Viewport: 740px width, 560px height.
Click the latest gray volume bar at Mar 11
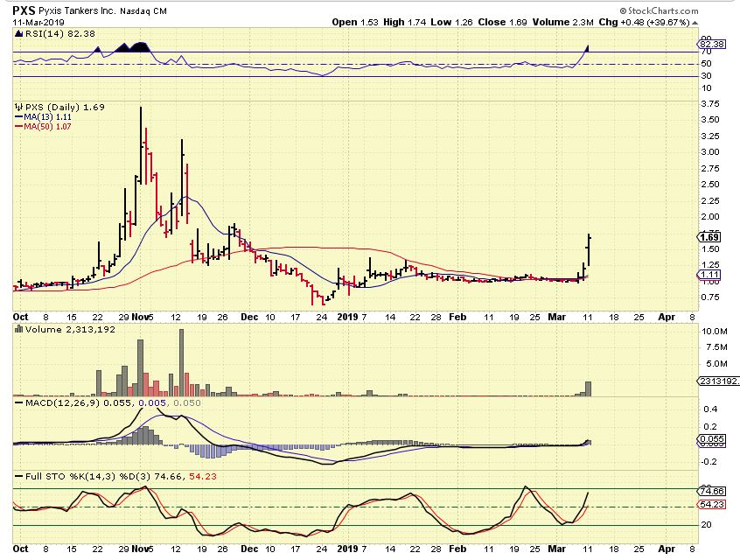(x=588, y=388)
